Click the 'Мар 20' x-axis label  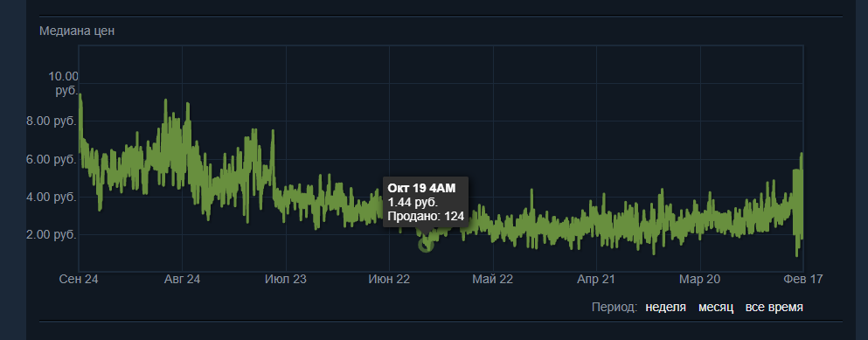pyautogui.click(x=699, y=279)
